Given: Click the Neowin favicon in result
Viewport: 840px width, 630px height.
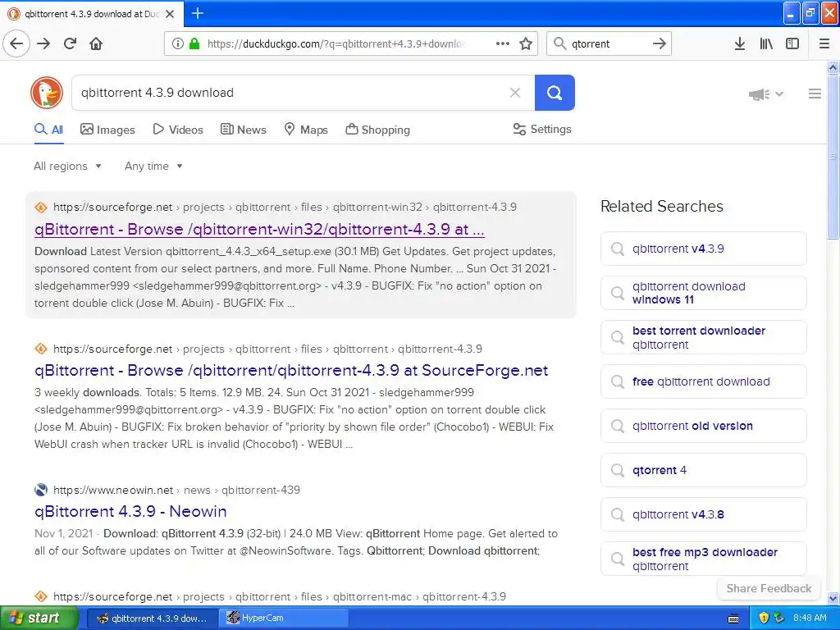Looking at the screenshot, I should (41, 490).
